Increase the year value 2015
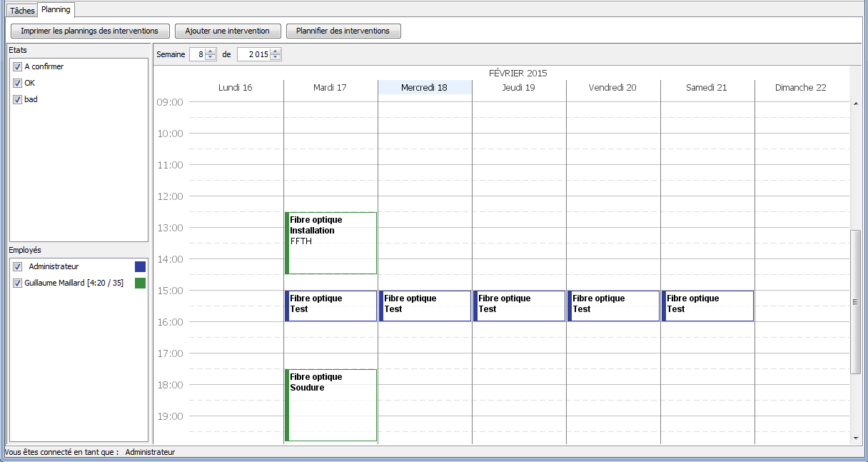The height and width of the screenshot is (462, 868). click(x=276, y=51)
